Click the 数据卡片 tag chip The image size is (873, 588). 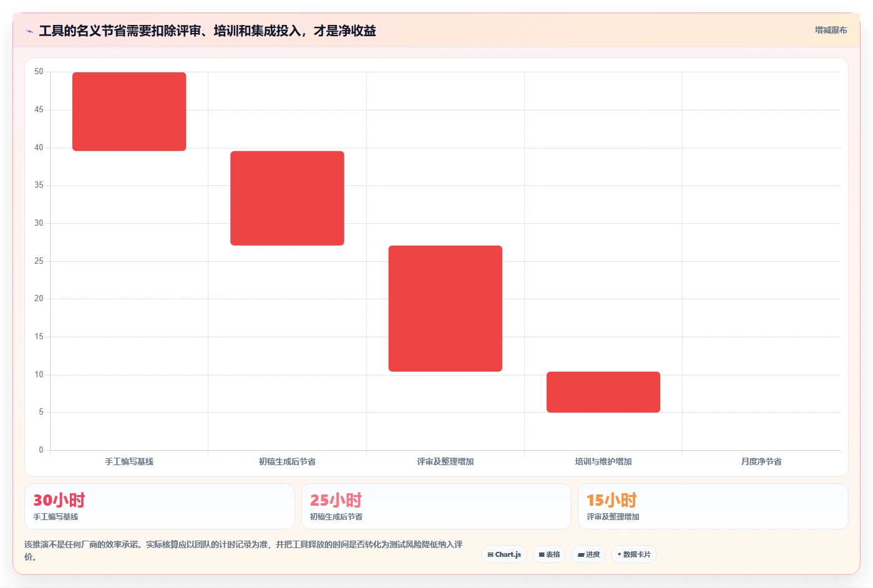coord(633,554)
